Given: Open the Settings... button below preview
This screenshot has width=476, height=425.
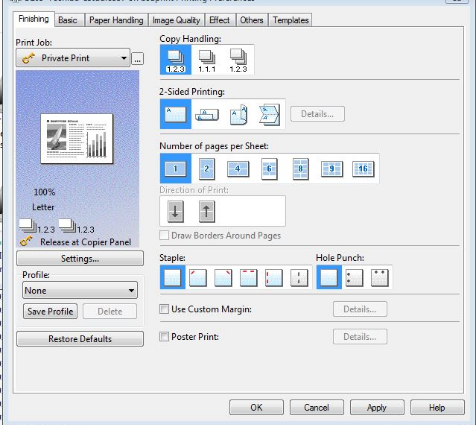Looking at the screenshot, I should 80,258.
